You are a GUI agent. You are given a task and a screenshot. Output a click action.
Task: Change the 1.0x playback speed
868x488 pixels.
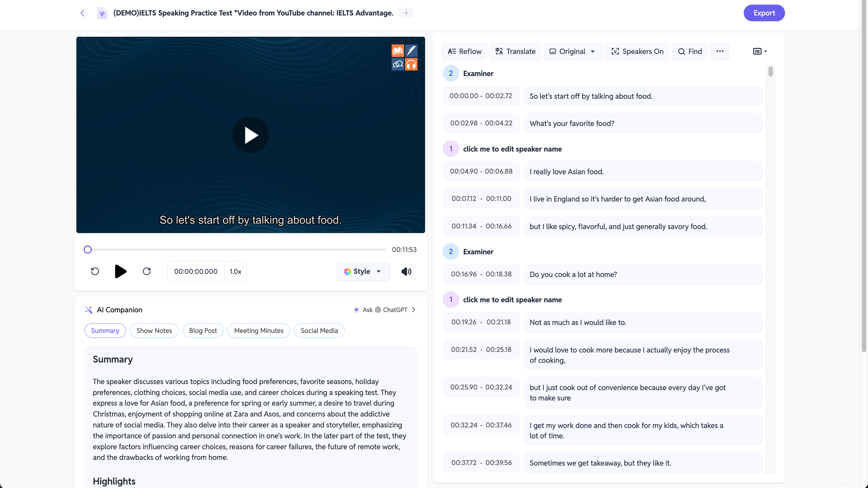(x=236, y=271)
